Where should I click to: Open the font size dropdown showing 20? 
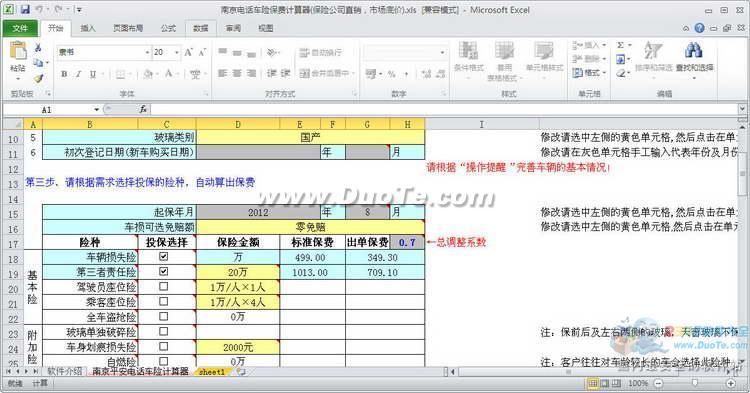click(176, 52)
